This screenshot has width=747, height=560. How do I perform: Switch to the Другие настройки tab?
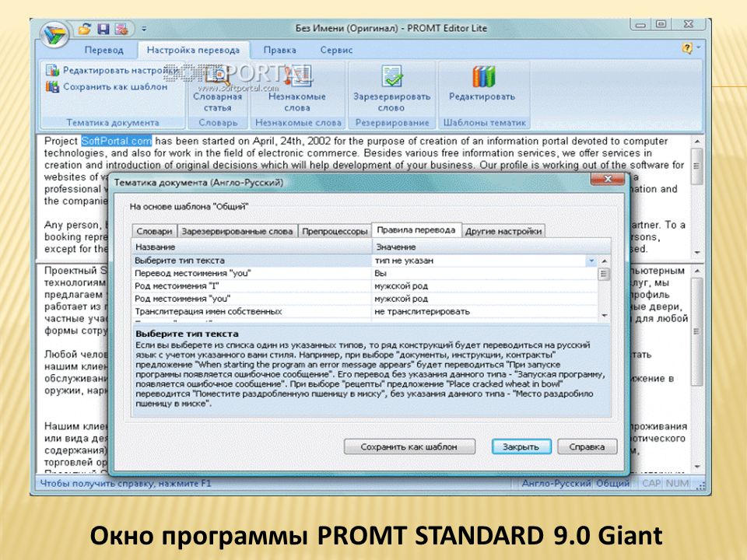tap(503, 232)
